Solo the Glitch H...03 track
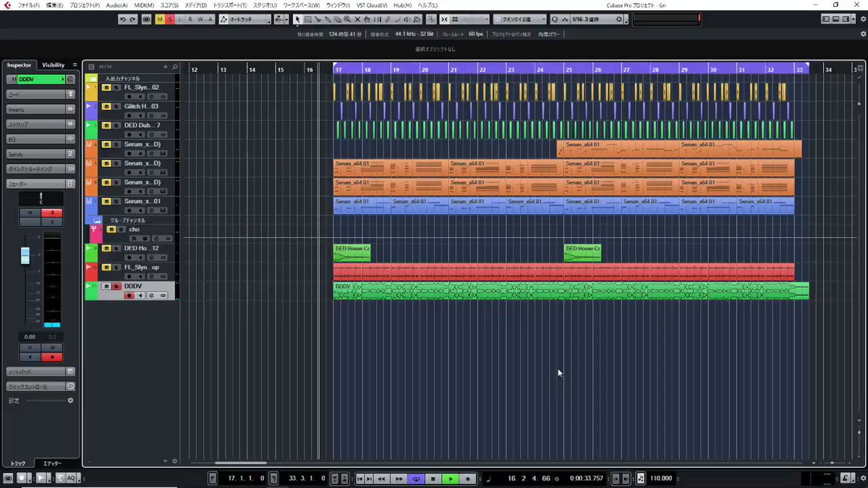 tap(116, 106)
